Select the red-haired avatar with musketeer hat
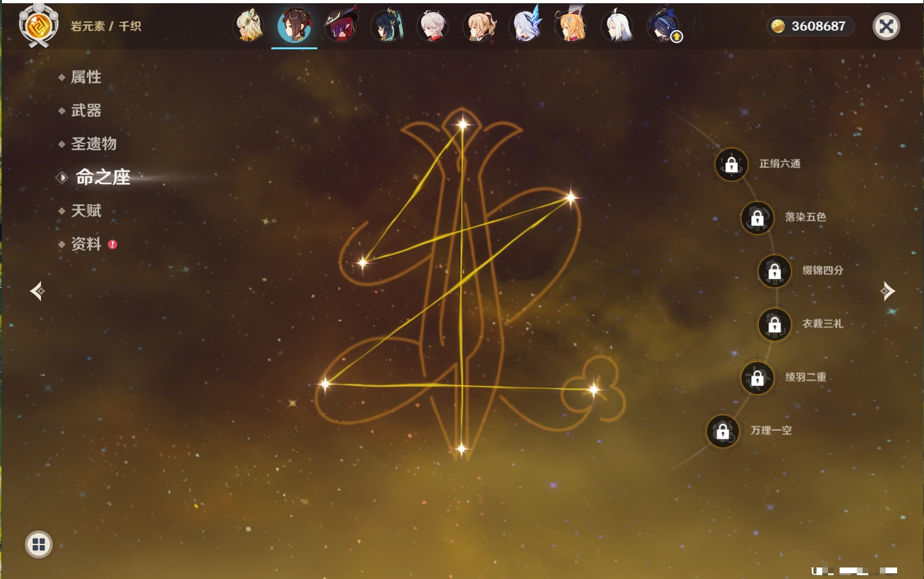 [341, 26]
